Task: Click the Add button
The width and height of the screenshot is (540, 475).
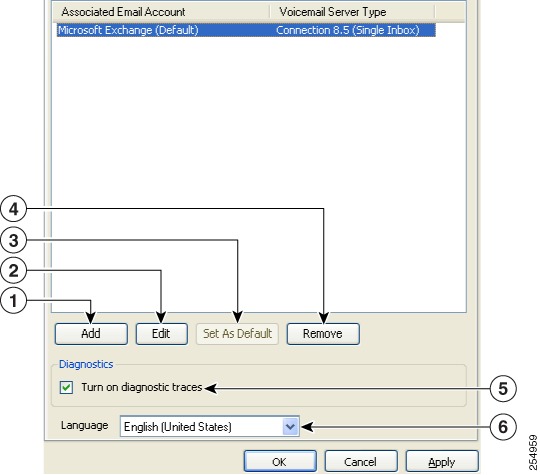Action: [91, 334]
